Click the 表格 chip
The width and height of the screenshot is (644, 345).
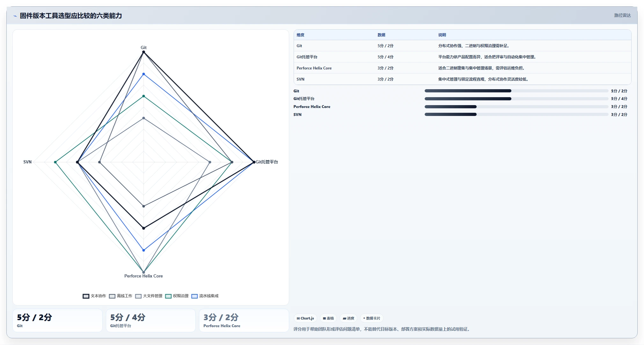tap(328, 318)
